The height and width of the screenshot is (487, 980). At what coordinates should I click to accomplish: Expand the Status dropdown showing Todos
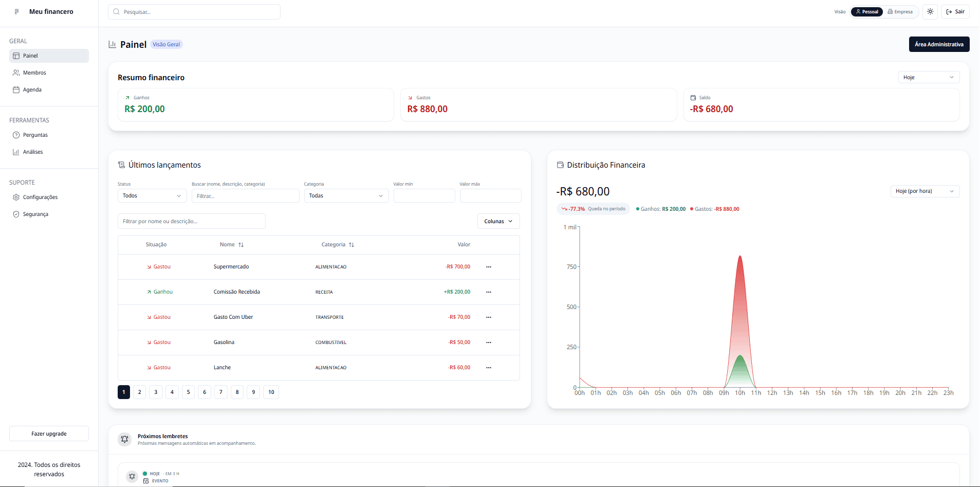point(152,196)
